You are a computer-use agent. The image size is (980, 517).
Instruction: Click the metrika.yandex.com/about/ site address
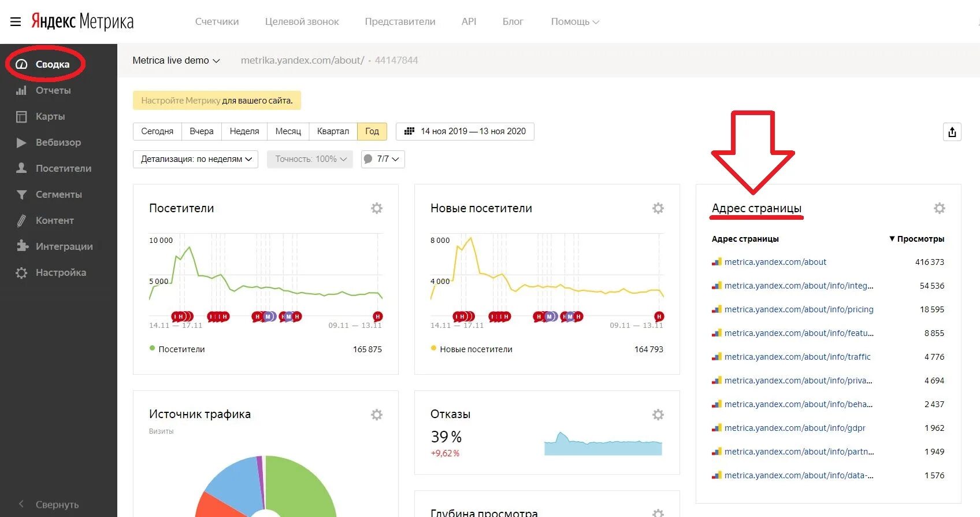[x=302, y=60]
